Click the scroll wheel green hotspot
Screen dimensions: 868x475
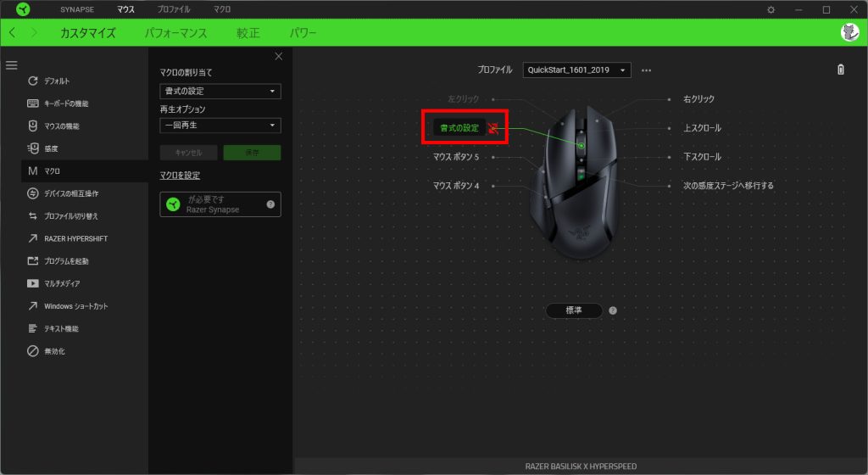[581, 146]
